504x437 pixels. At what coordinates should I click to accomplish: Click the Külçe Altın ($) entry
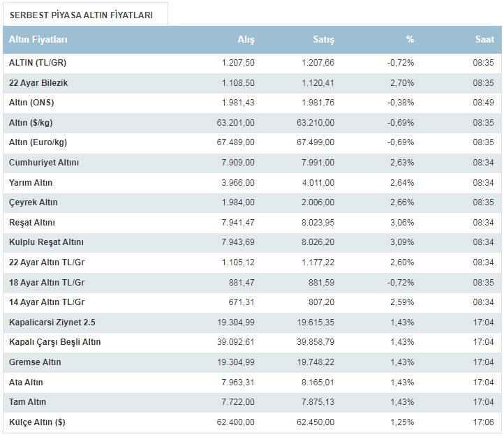point(37,422)
